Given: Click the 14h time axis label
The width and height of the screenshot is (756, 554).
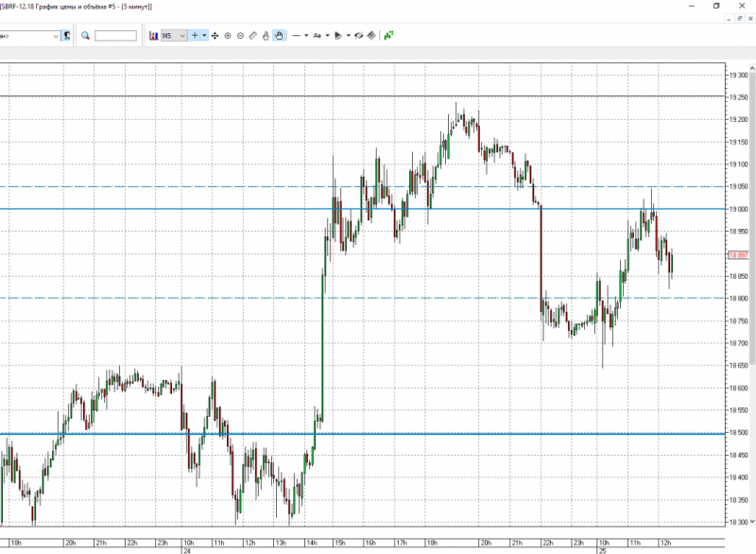Looking at the screenshot, I should tap(313, 543).
